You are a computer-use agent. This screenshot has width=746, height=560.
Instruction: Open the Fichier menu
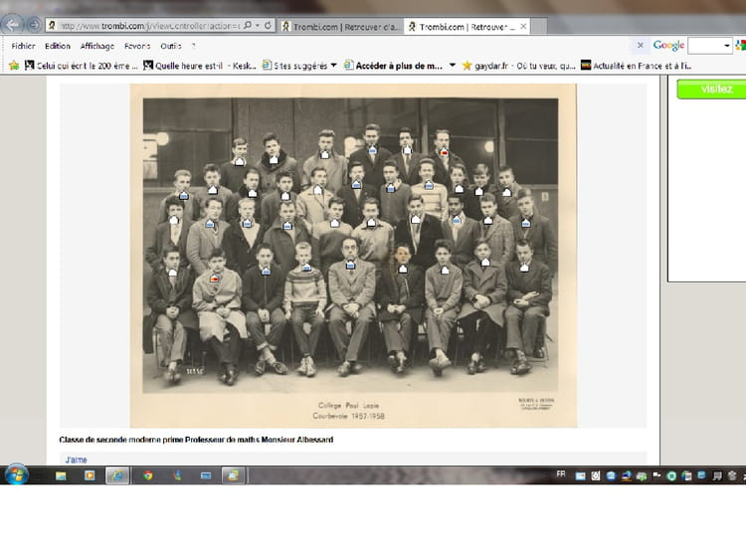pos(24,46)
